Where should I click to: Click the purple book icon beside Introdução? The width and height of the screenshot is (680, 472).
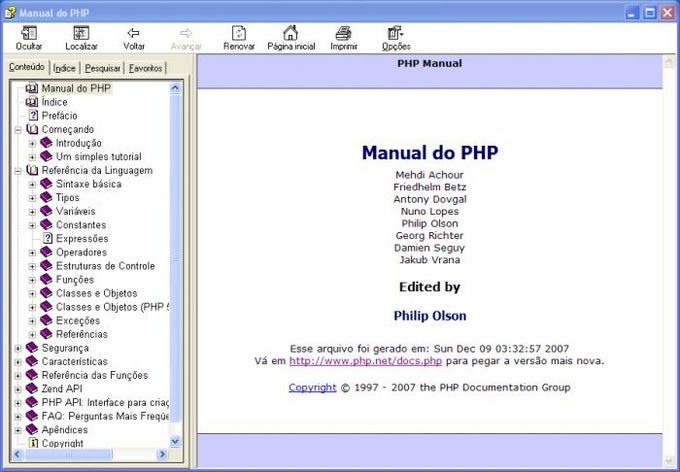(x=46, y=143)
